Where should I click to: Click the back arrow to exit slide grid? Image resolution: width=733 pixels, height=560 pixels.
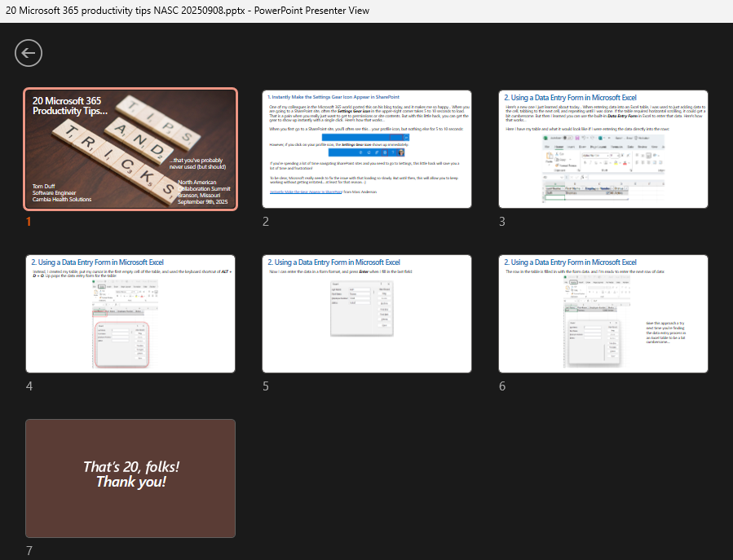29,53
